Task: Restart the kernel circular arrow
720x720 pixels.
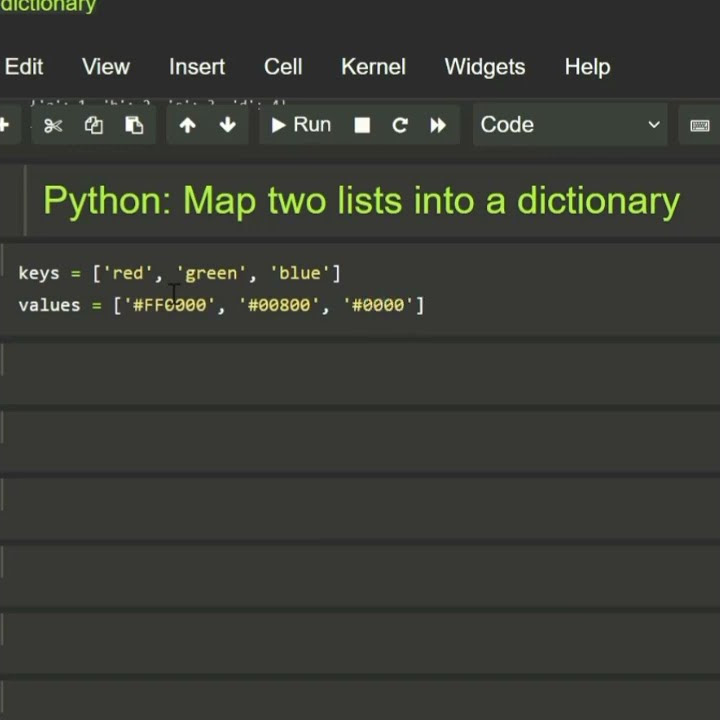Action: [400, 125]
